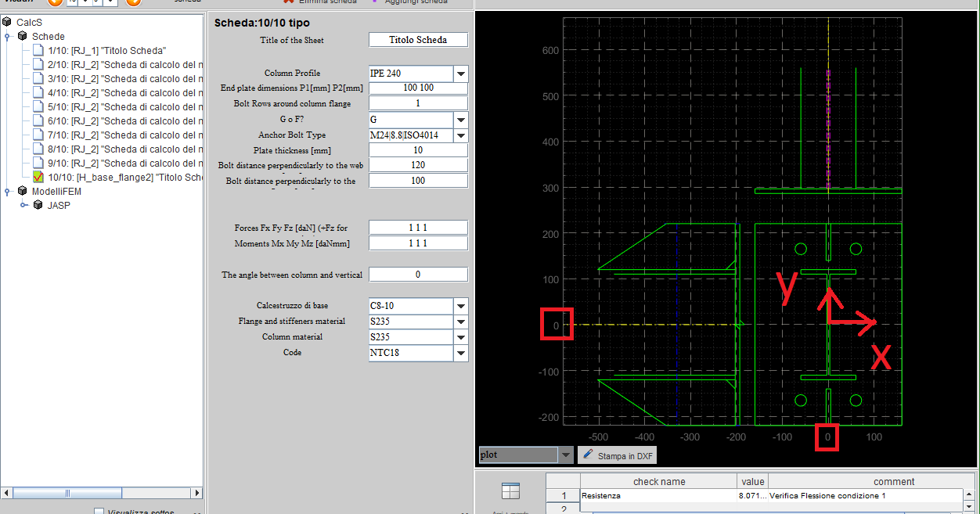The width and height of the screenshot is (980, 514).
Task: Click the Plate thickness field
Action: point(418,150)
